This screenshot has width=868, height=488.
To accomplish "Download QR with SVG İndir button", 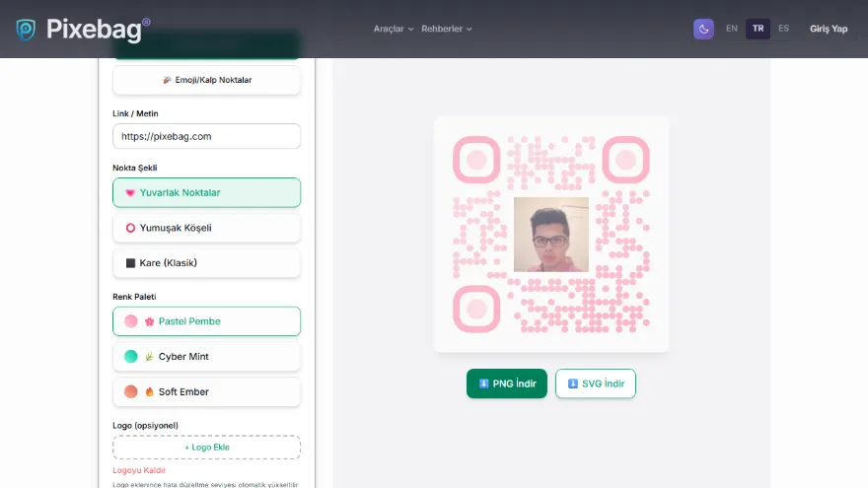I will 596,383.
